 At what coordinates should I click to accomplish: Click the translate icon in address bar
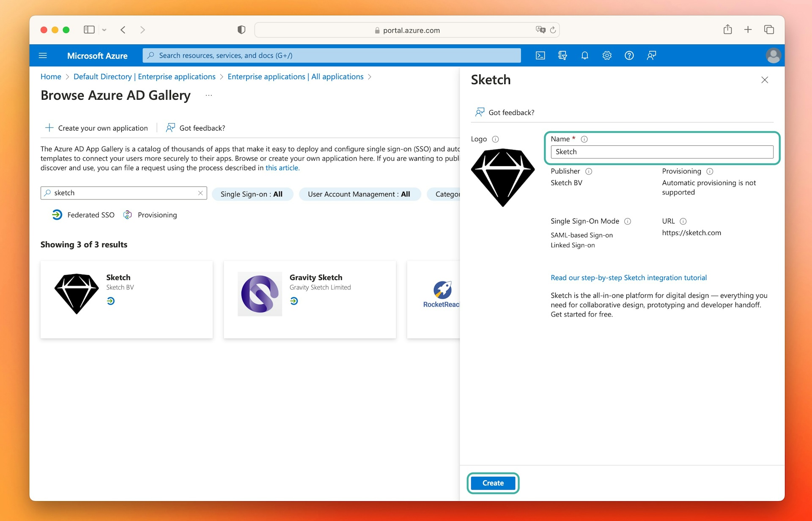[540, 30]
